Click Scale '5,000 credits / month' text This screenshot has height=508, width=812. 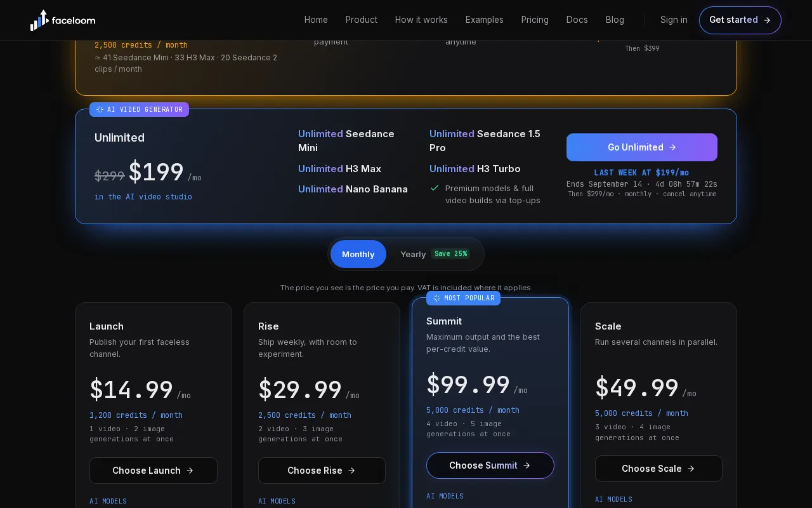tap(641, 413)
